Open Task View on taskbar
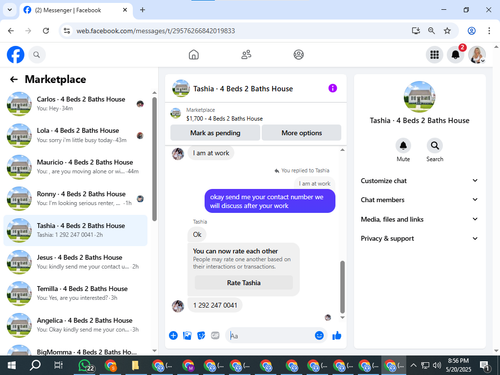 [58, 365]
